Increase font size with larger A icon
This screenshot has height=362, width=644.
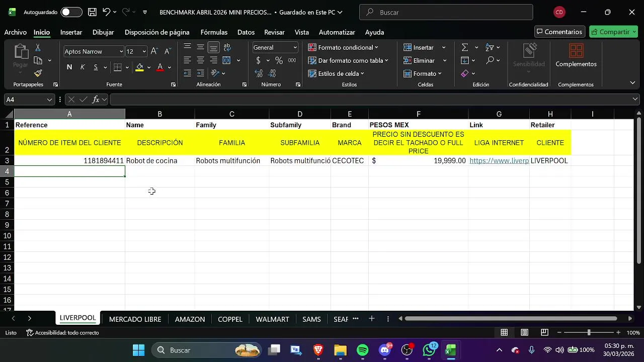(x=154, y=51)
